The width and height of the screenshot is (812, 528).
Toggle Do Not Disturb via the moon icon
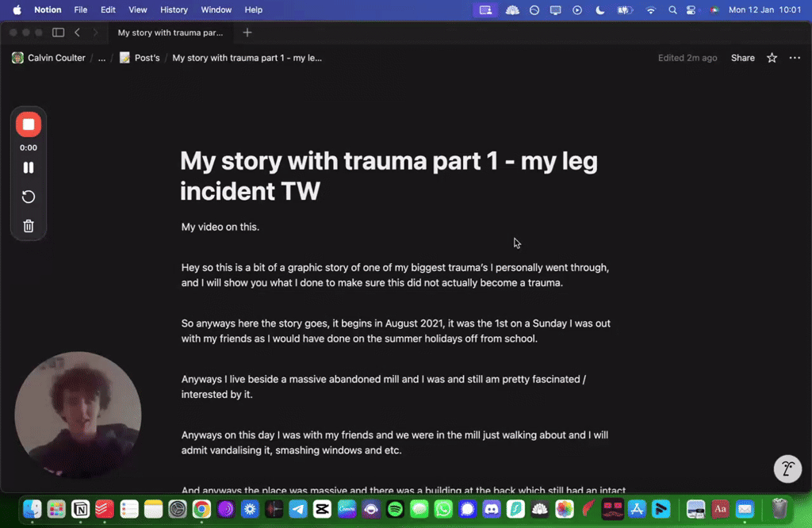(x=600, y=10)
